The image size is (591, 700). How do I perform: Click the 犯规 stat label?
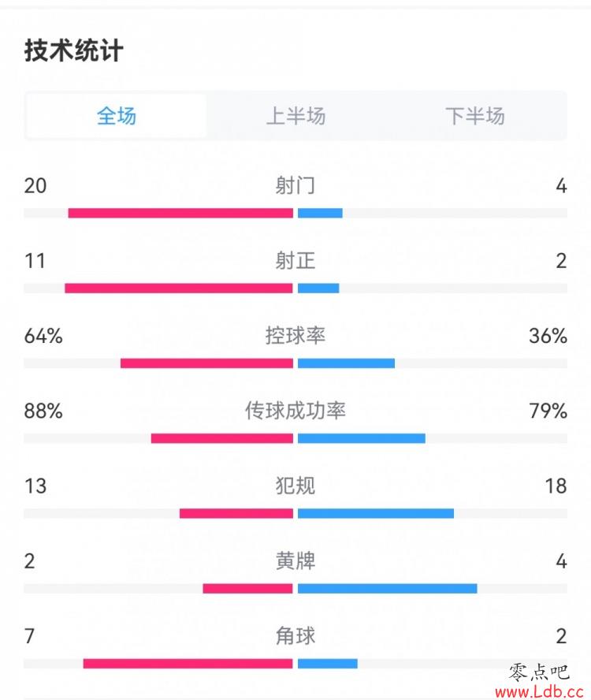[295, 486]
